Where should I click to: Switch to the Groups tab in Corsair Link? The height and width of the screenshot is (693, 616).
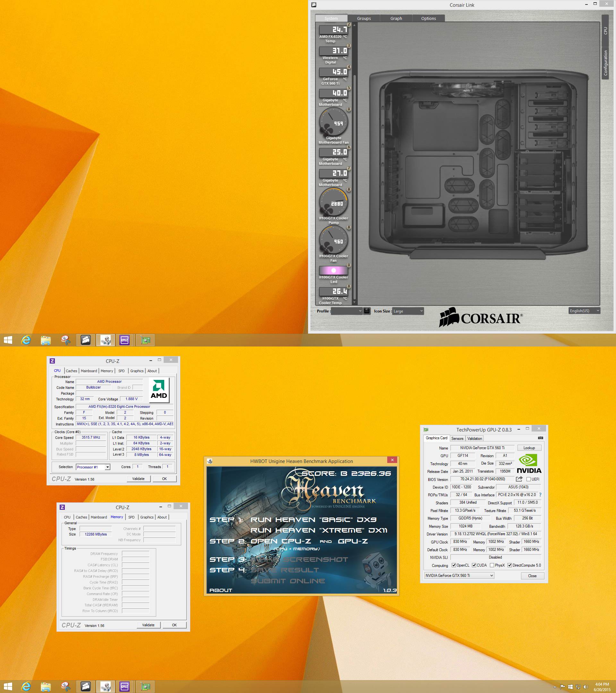[x=364, y=18]
